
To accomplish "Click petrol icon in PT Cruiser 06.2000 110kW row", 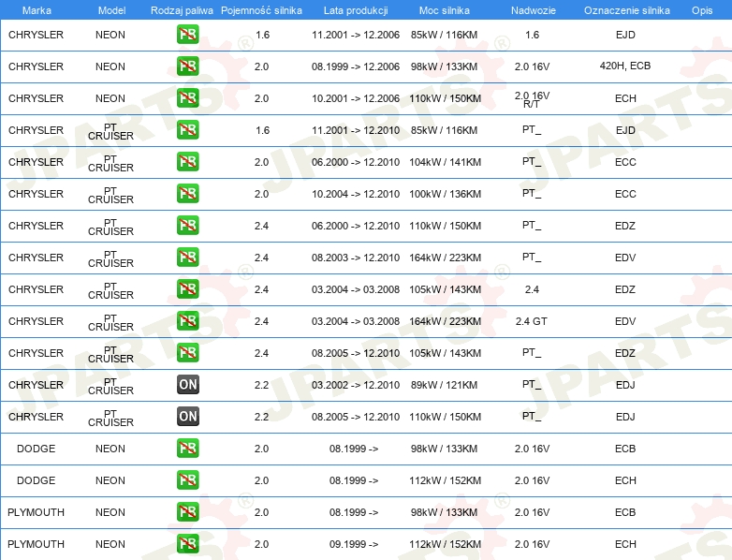I will (187, 225).
